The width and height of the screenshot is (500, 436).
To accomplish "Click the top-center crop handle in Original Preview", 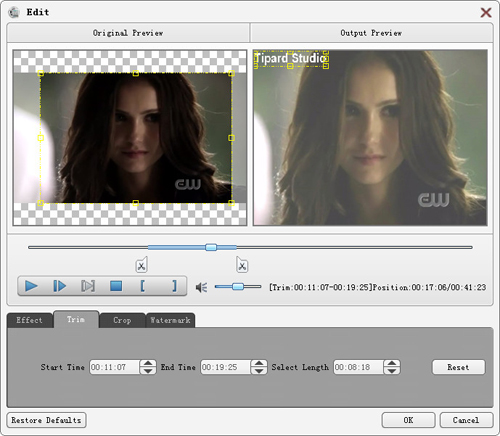I will pos(136,73).
